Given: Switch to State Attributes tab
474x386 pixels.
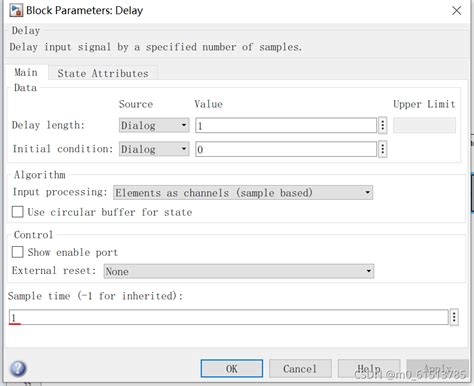Looking at the screenshot, I should (103, 73).
